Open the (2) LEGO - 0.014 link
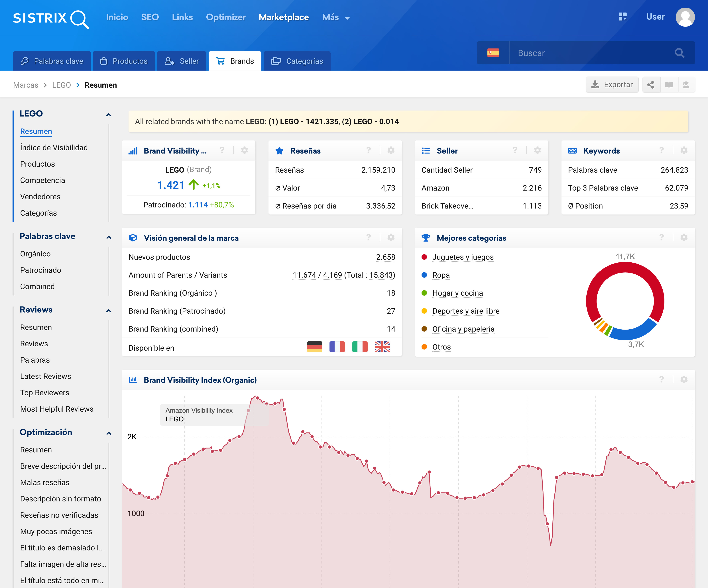The image size is (708, 588). [x=370, y=122]
